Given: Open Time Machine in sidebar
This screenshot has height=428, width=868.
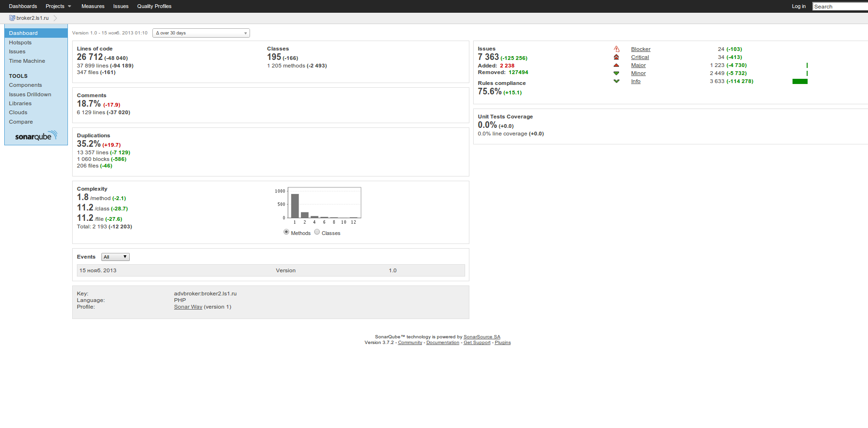Looking at the screenshot, I should (27, 61).
